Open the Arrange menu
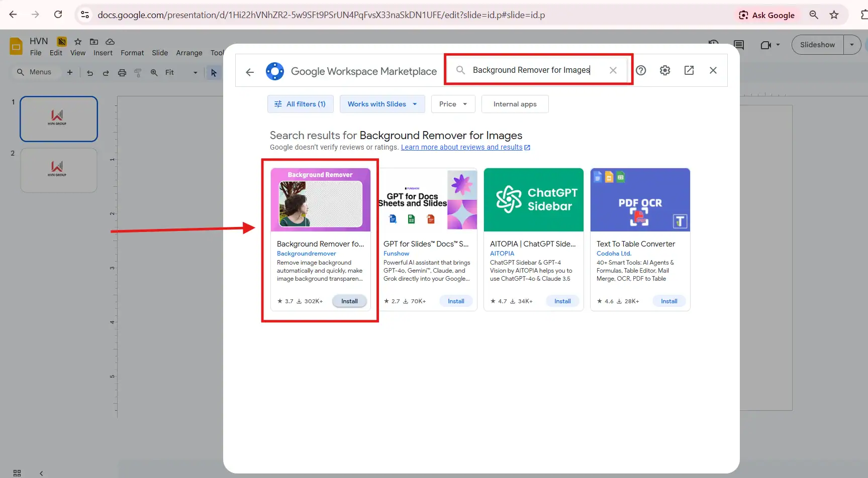This screenshot has height=478, width=868. [x=189, y=53]
